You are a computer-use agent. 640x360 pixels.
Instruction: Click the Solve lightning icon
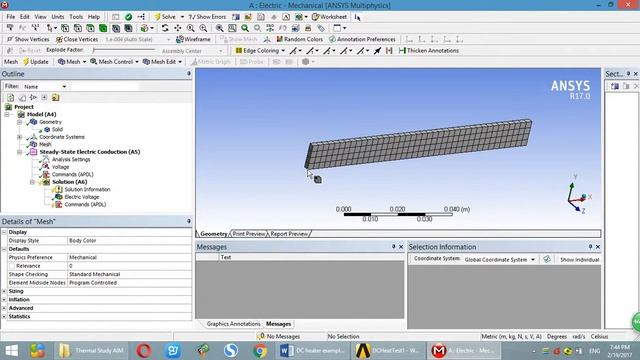157,17
